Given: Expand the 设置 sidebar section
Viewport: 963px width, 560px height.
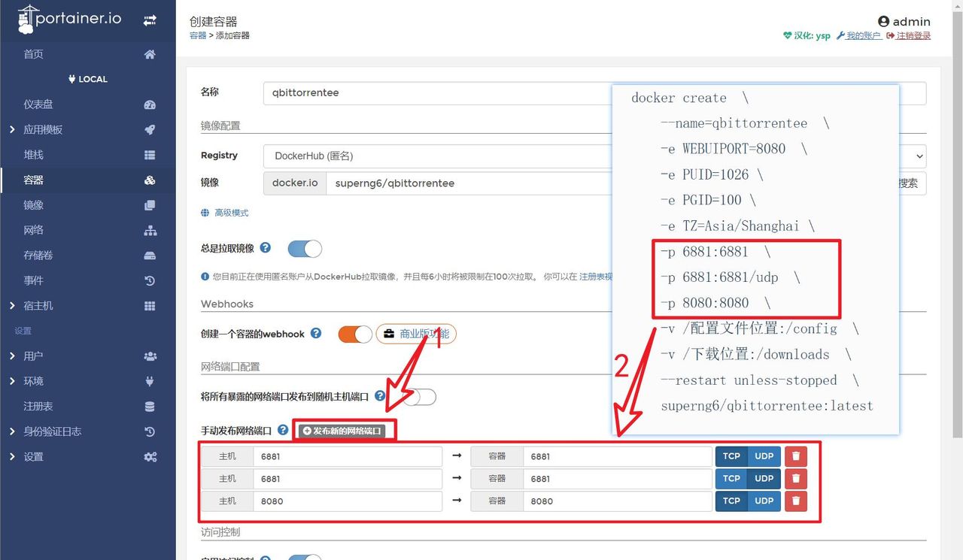Looking at the screenshot, I should coord(12,457).
